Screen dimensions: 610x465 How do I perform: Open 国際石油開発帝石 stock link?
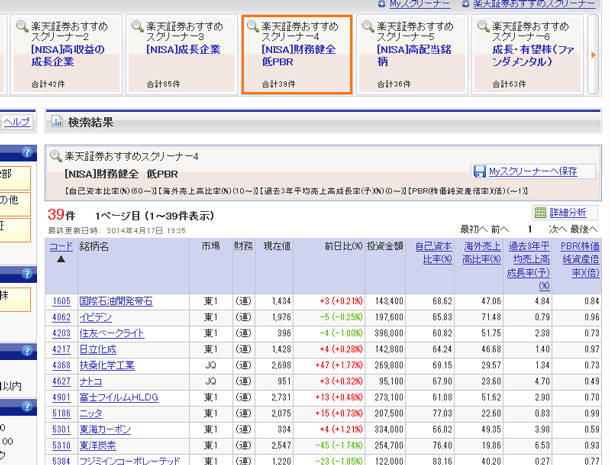(x=116, y=301)
